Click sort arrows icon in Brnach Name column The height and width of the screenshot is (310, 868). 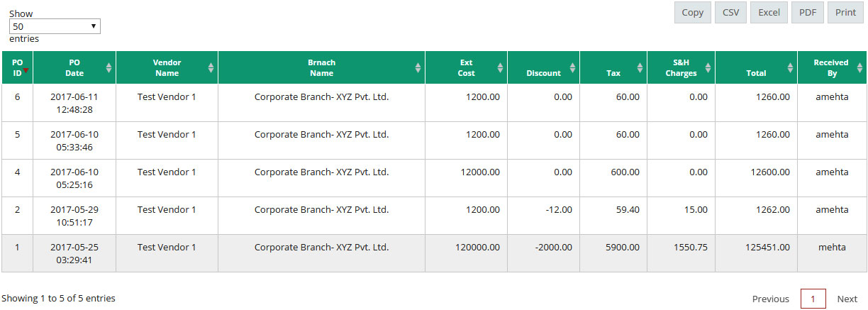(x=418, y=67)
